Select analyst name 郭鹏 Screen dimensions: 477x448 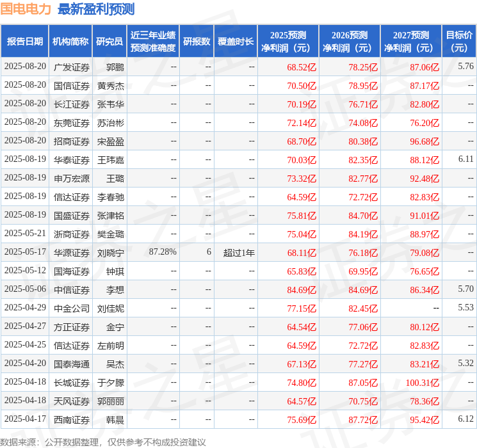[115, 67]
